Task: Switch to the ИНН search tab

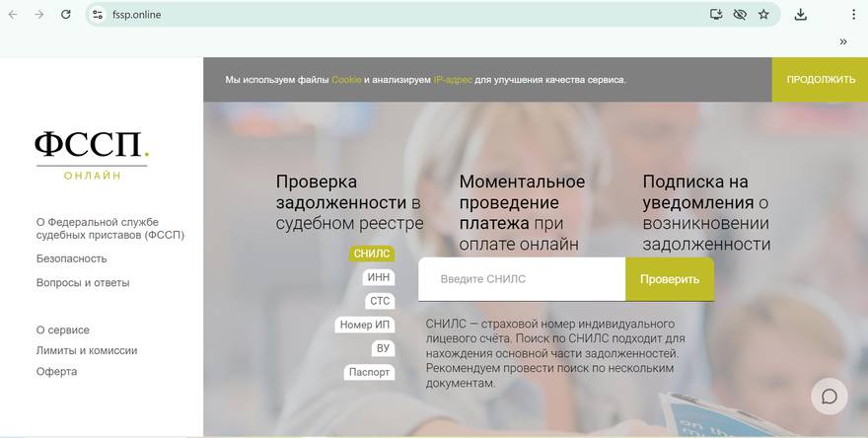Action: [x=379, y=277]
